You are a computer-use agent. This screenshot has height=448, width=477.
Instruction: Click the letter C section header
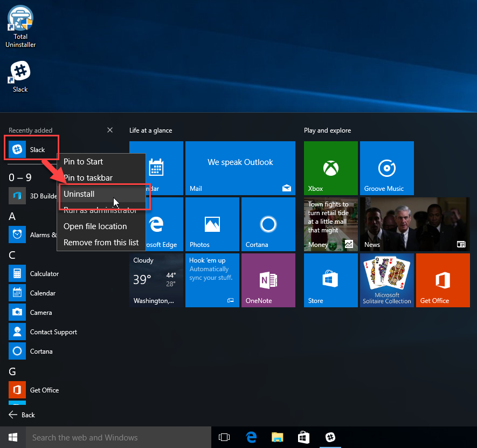(12, 255)
